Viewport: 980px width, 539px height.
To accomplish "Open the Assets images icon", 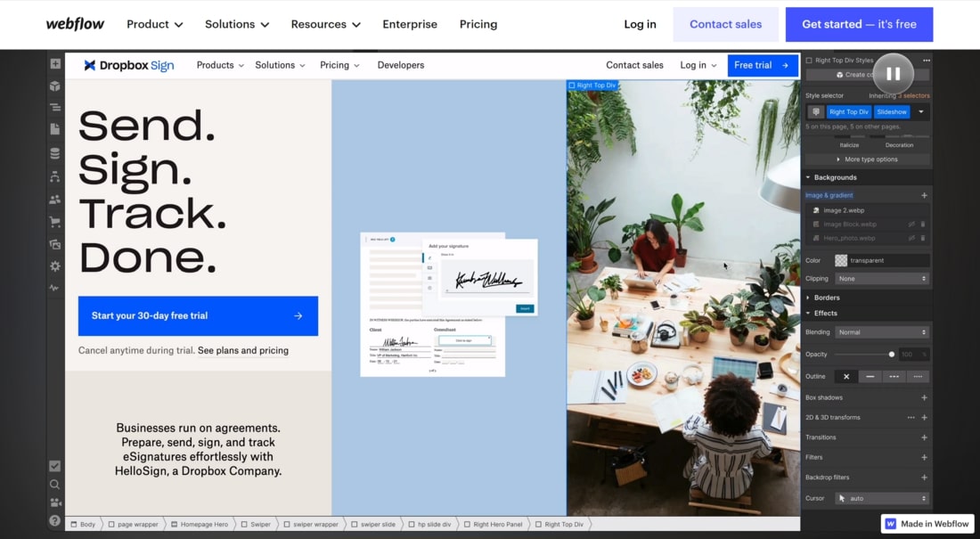I will pos(55,244).
